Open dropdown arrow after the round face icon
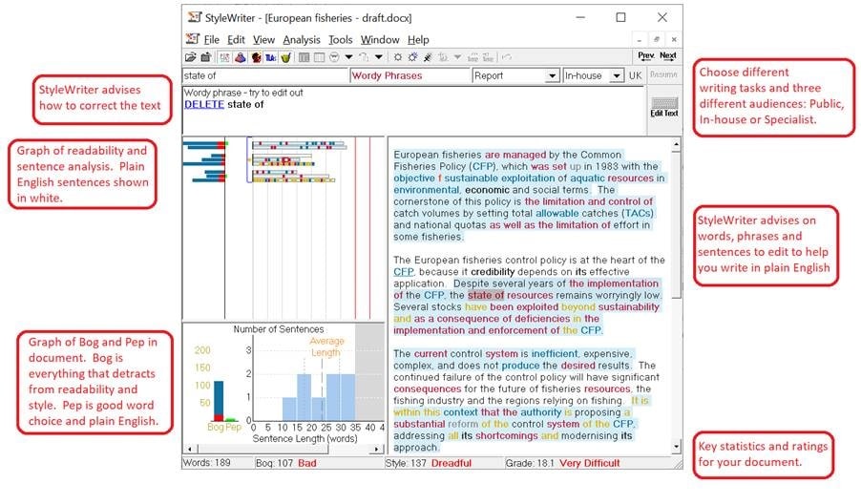 click(348, 57)
